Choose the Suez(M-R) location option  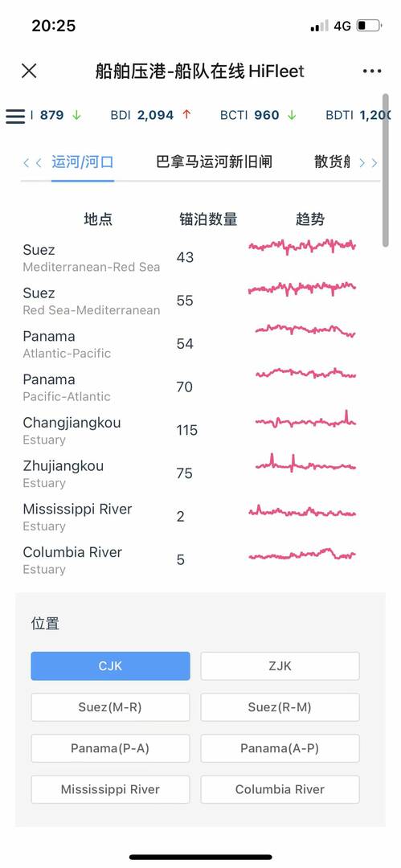pos(110,707)
